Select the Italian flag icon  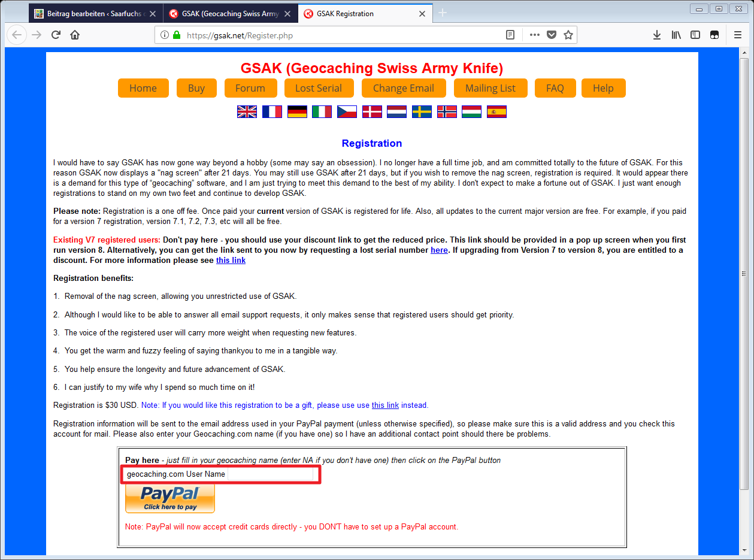[x=322, y=111]
